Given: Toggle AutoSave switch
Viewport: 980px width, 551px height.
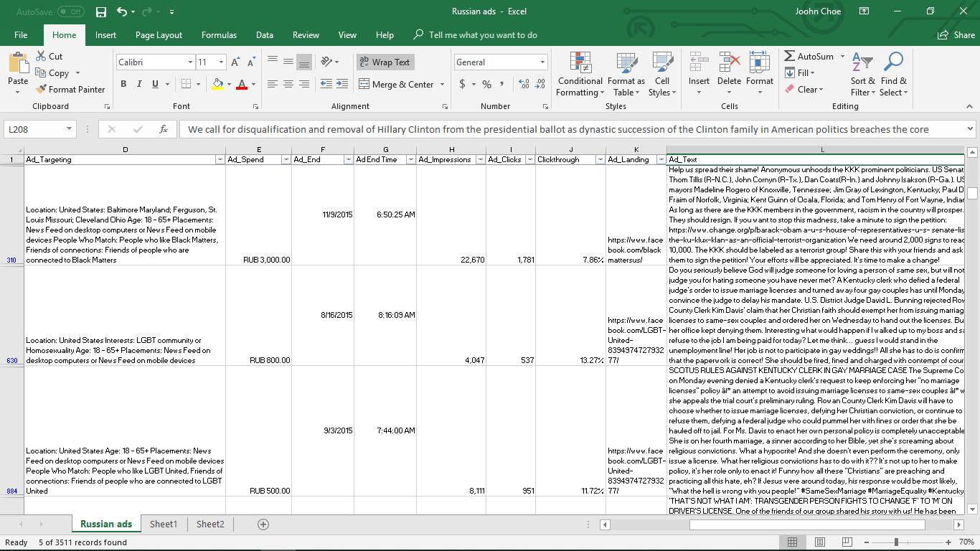Looking at the screenshot, I should [70, 11].
